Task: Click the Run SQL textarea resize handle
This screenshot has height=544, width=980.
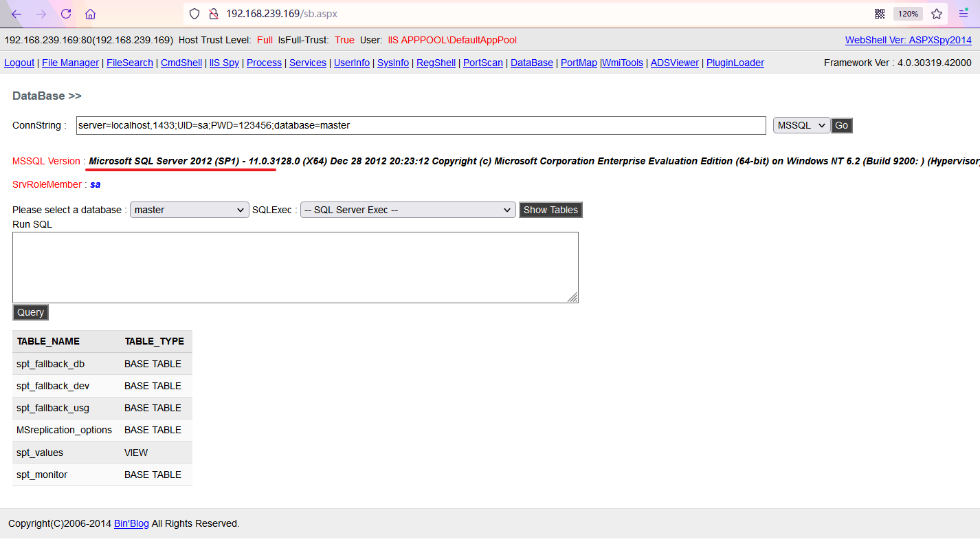Action: [x=572, y=297]
